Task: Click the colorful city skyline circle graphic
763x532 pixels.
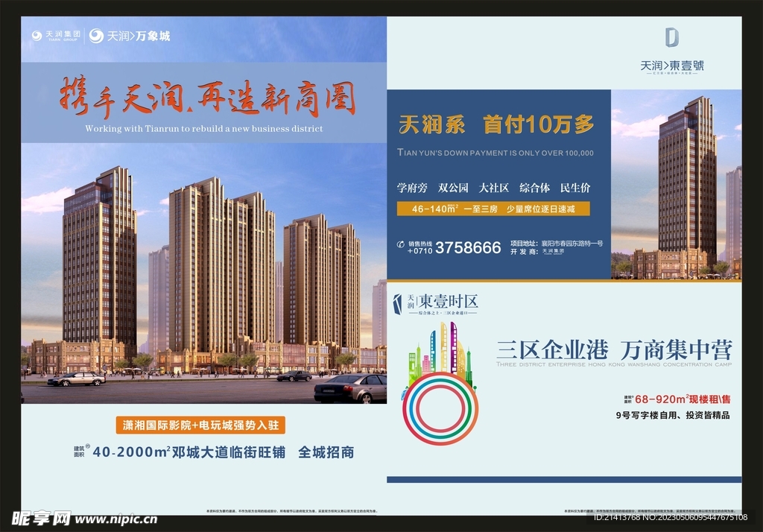Action: click(440, 384)
